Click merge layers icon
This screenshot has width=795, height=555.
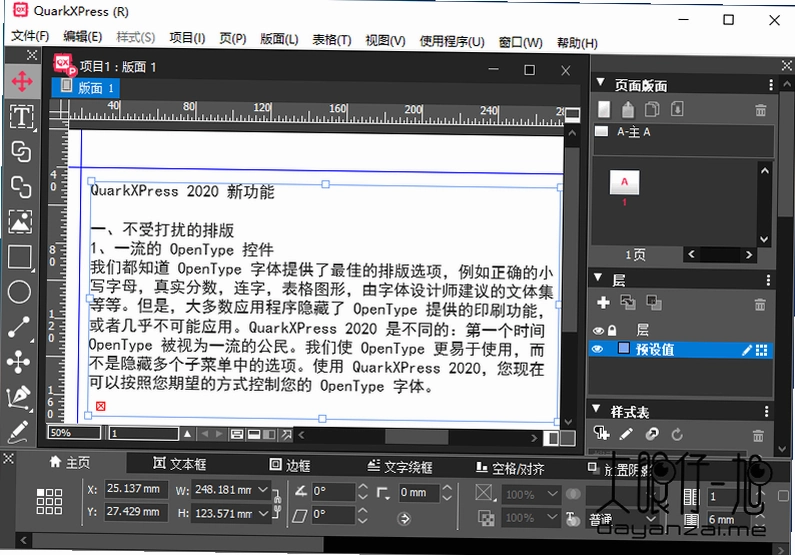(628, 303)
